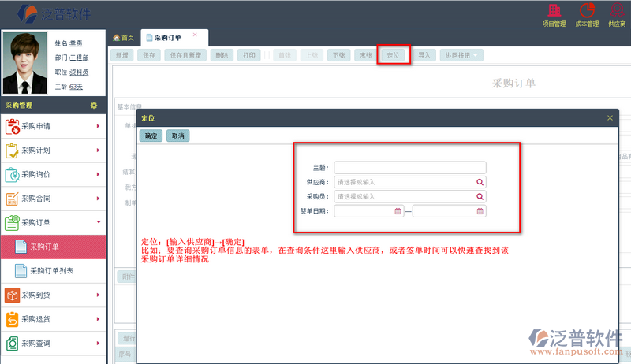631x364 pixels.
Task: Click the 采购计划 checklist icon
Action: tap(12, 150)
